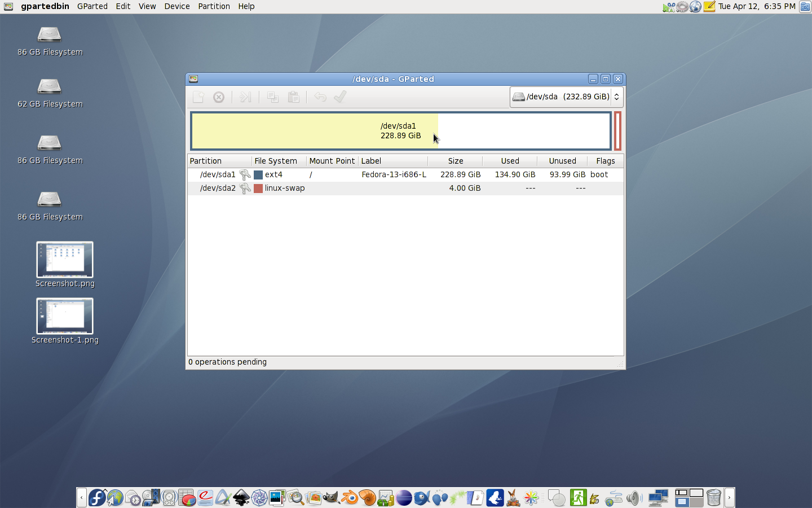The image size is (812, 508).
Task: Click the gpartedbin application menu title
Action: click(x=45, y=6)
